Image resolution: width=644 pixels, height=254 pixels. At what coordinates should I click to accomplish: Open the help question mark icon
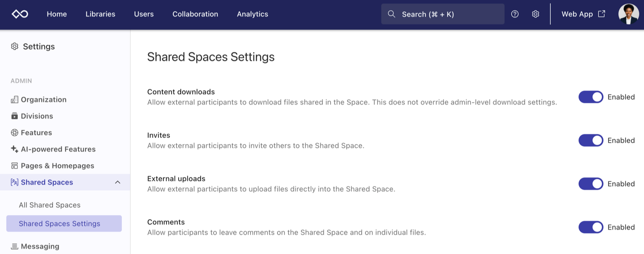515,14
